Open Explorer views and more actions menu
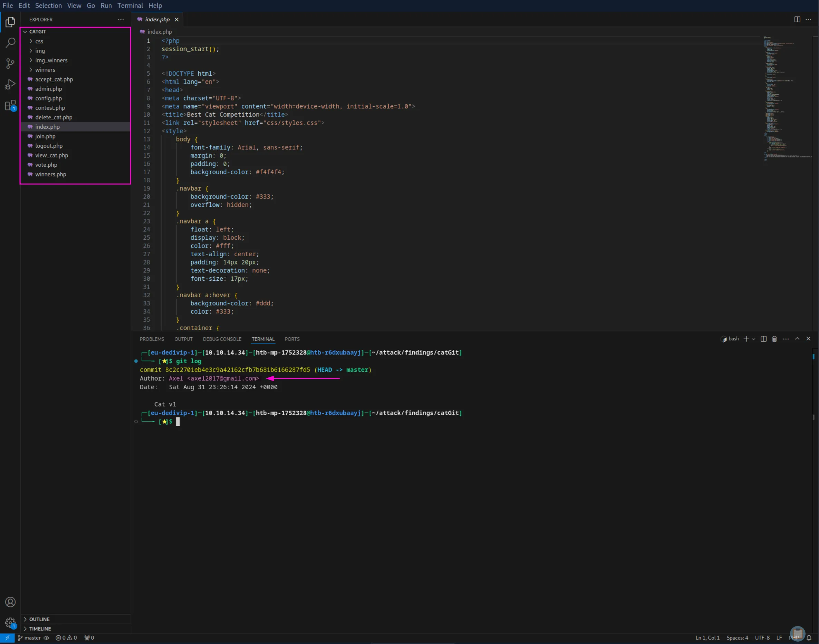This screenshot has width=819, height=644. click(121, 19)
